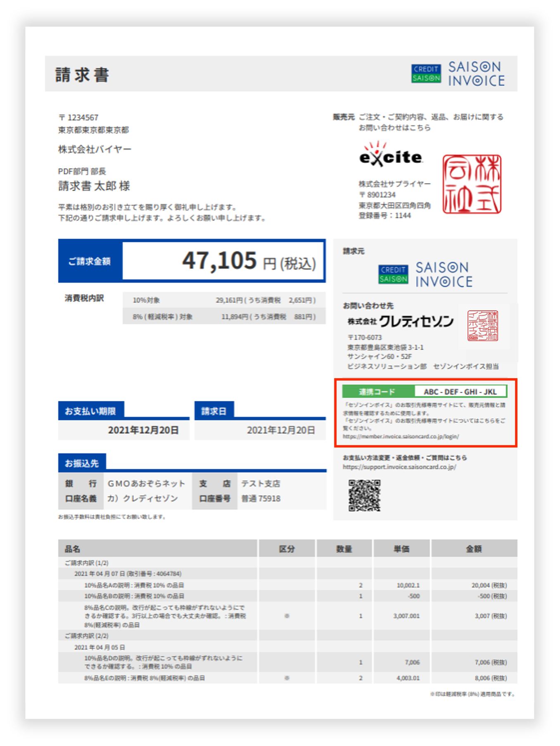Viewport: 560px width, 746px height.
Task: Click the 請求日 header
Action: click(214, 411)
